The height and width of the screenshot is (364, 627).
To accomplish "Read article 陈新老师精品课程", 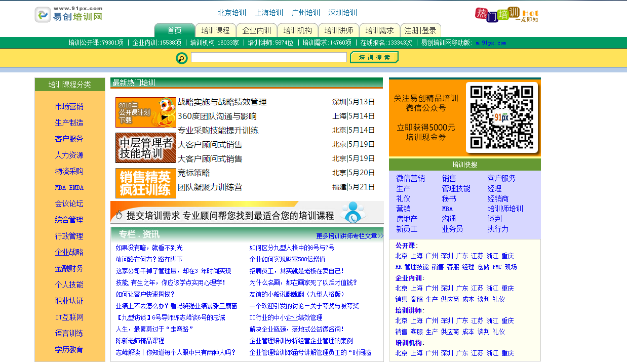I will point(140,341).
